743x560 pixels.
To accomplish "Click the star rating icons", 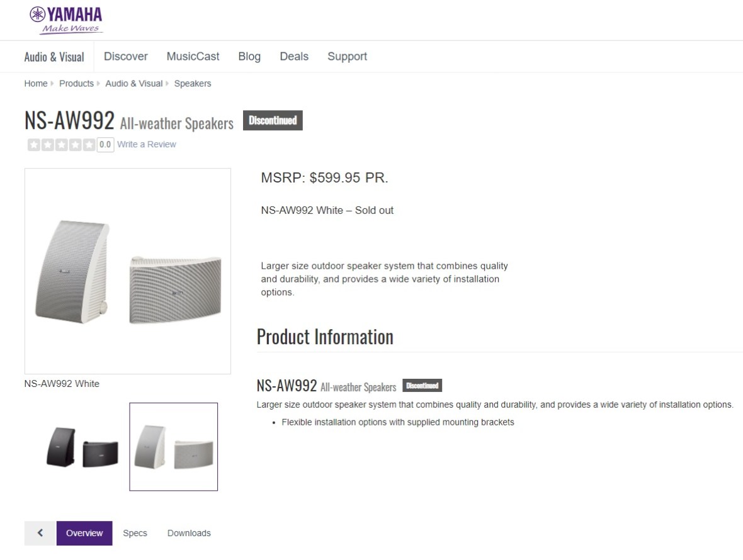I will (61, 145).
